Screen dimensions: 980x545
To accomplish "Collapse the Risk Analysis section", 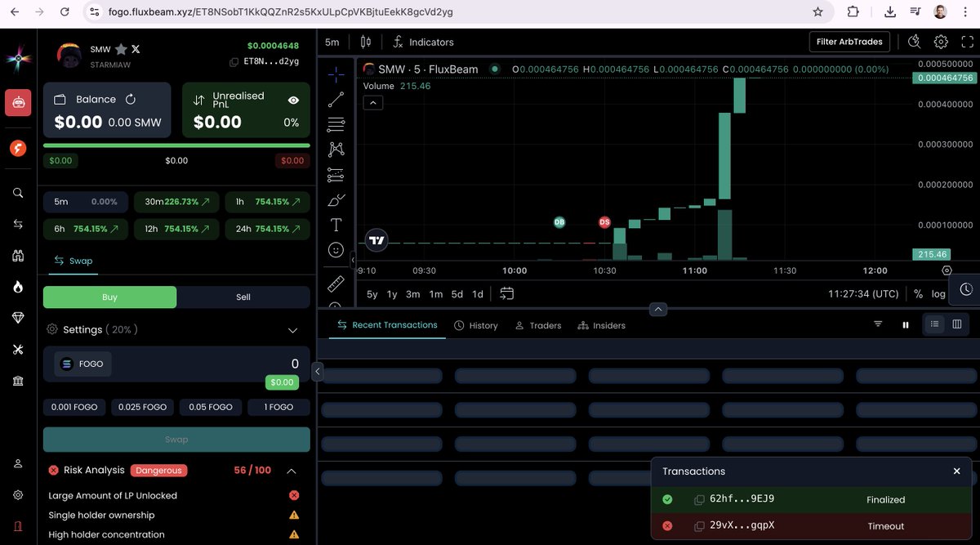I will tap(291, 471).
